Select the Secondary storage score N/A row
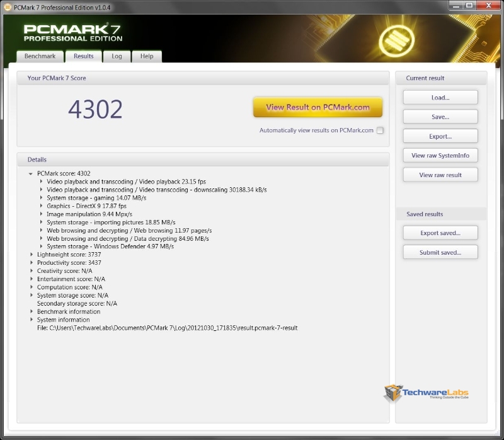 [x=77, y=303]
